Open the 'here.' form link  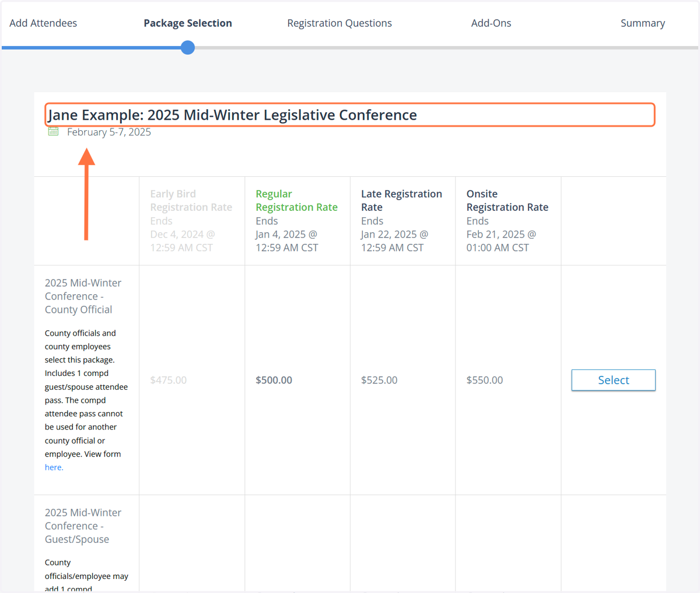pos(54,468)
